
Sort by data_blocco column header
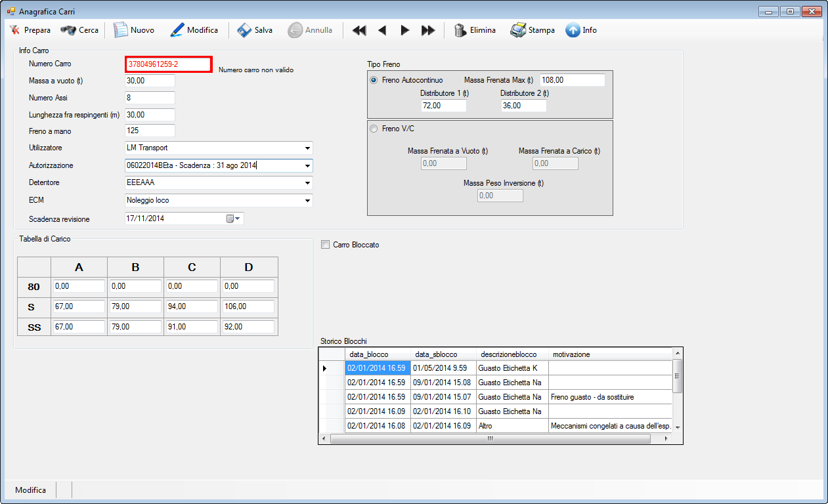(x=378, y=354)
